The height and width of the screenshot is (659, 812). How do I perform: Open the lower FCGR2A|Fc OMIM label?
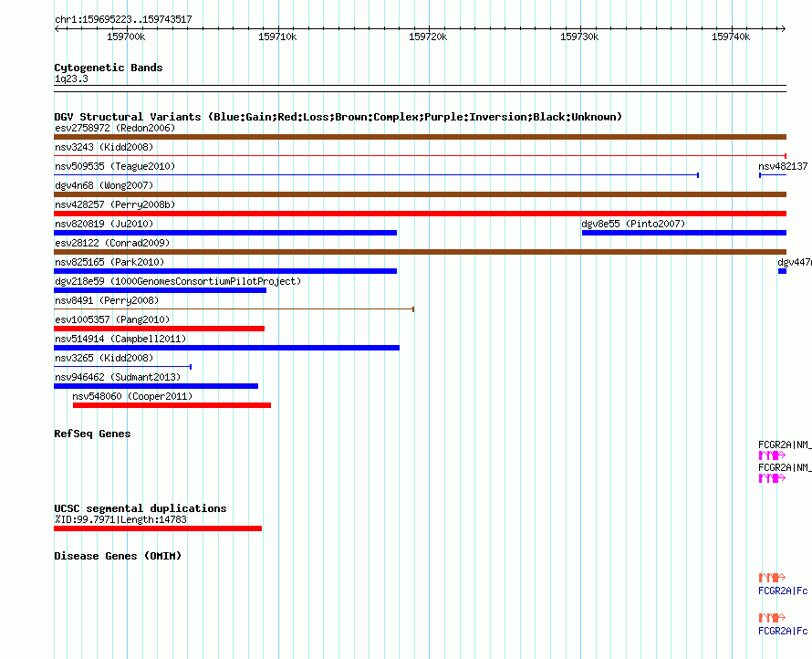click(783, 631)
